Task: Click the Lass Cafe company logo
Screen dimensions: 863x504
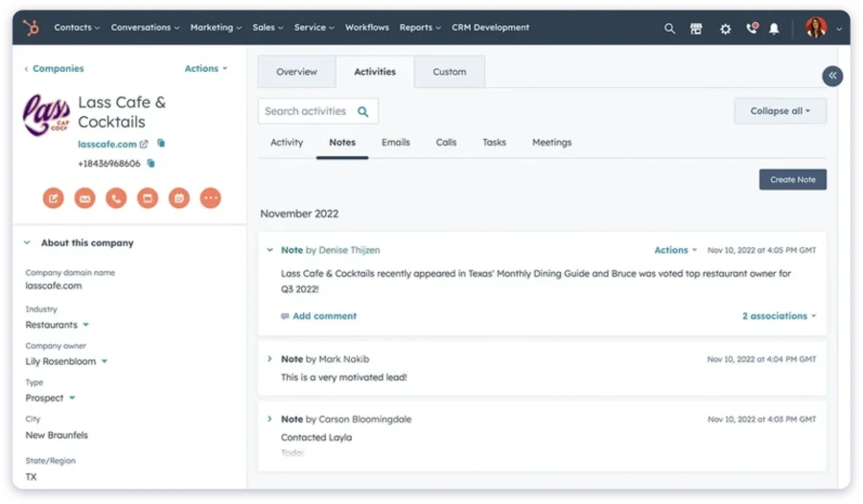Action: click(x=46, y=114)
